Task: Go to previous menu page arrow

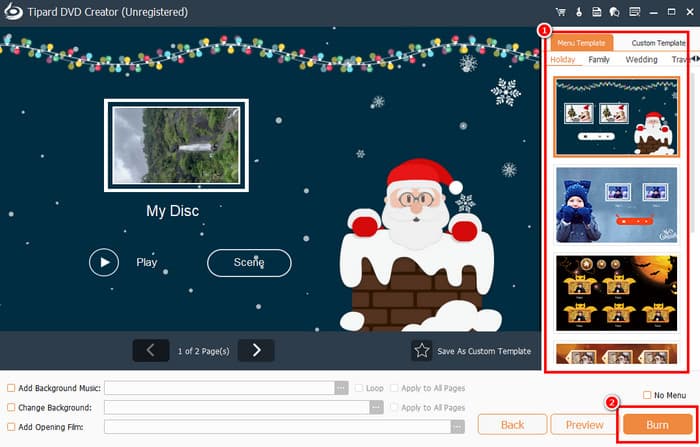Action: click(151, 350)
